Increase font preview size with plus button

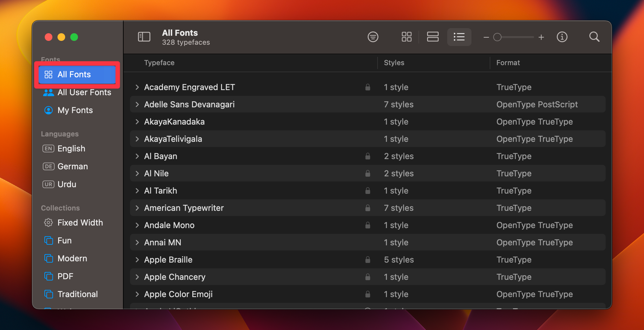tap(541, 37)
